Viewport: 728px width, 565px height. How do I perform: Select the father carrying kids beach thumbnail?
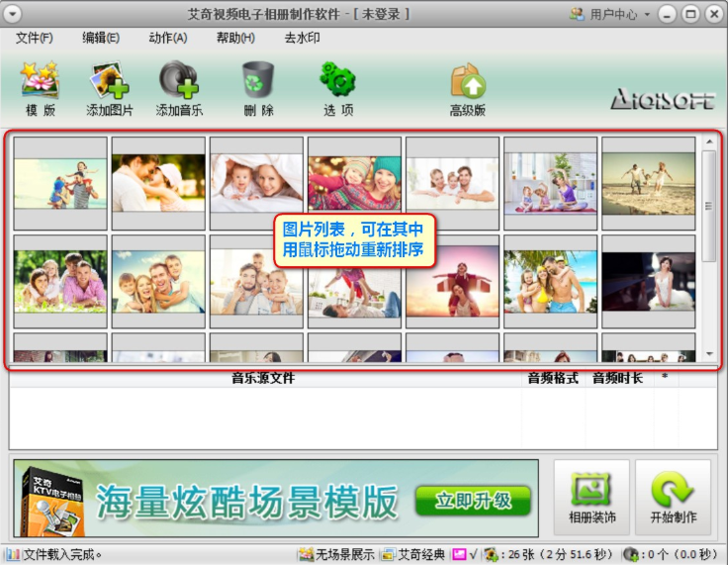tap(60, 183)
